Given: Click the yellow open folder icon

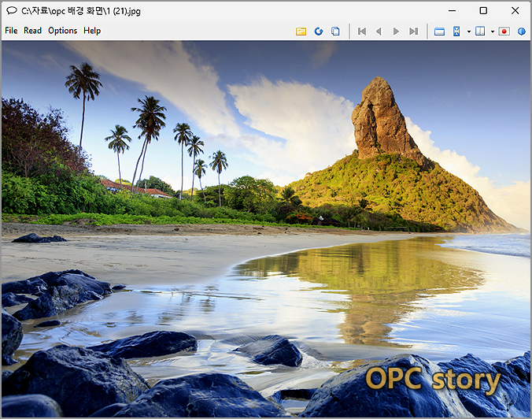Looking at the screenshot, I should point(301,32).
